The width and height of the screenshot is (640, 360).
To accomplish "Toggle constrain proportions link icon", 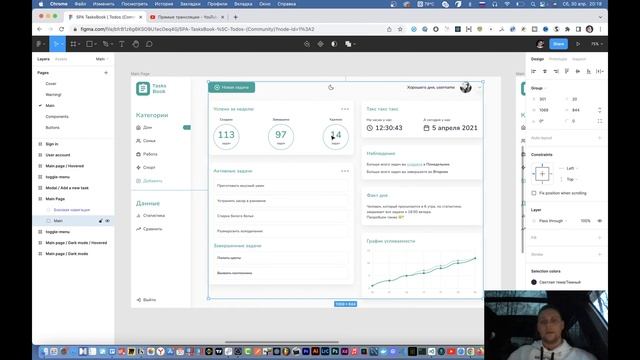I will click(x=600, y=110).
